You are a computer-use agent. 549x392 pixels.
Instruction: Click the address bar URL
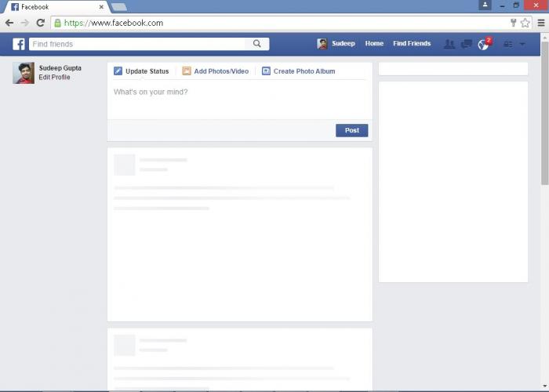pyautogui.click(x=114, y=23)
